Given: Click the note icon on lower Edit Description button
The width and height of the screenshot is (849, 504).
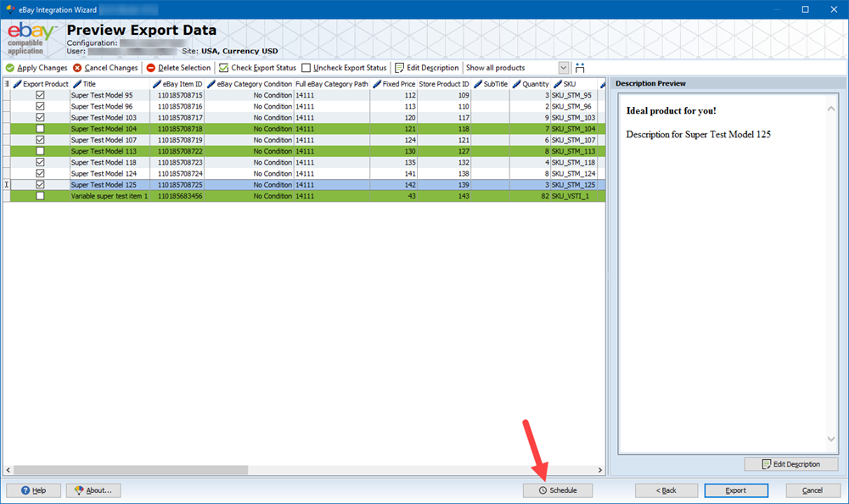Looking at the screenshot, I should (766, 464).
